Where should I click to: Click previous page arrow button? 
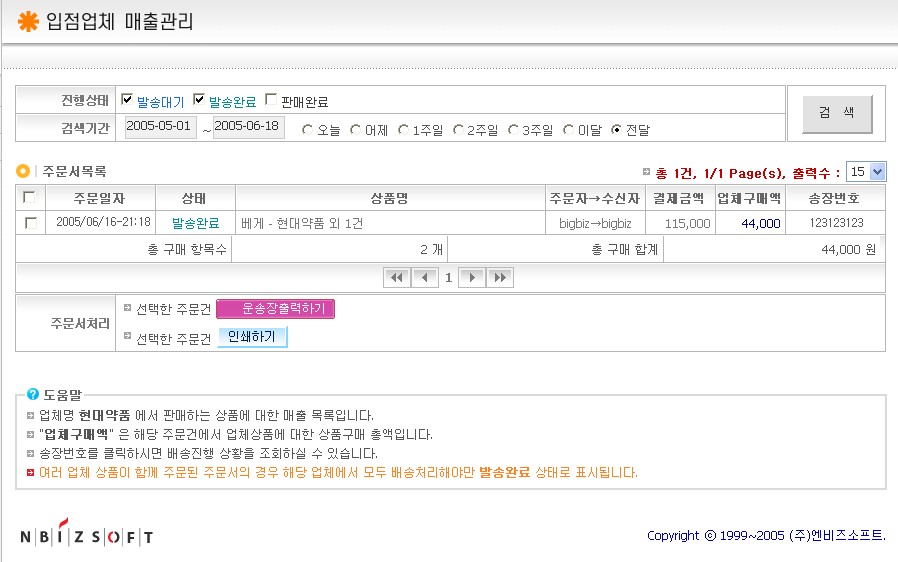tap(426, 277)
